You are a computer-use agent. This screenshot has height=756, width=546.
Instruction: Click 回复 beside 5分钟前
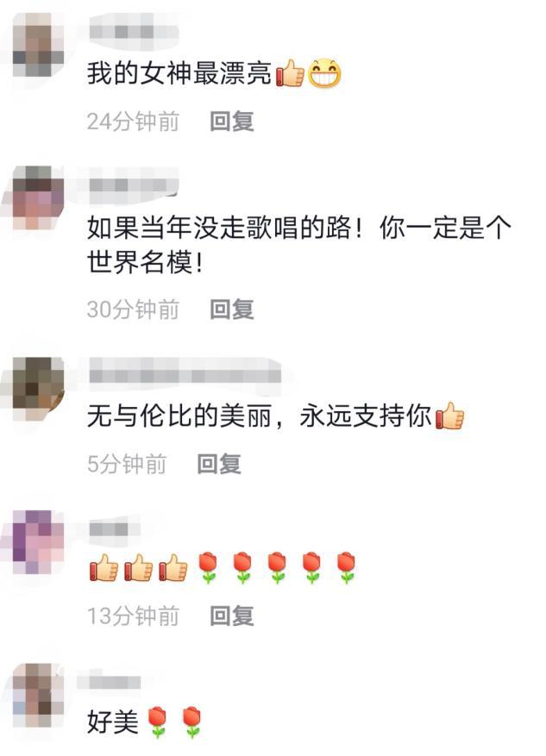[x=219, y=464]
